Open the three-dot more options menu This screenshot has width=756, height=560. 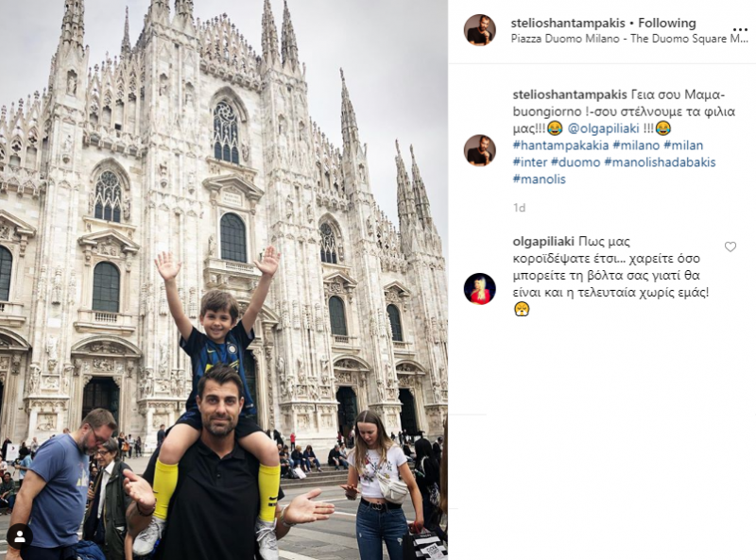coord(740,30)
